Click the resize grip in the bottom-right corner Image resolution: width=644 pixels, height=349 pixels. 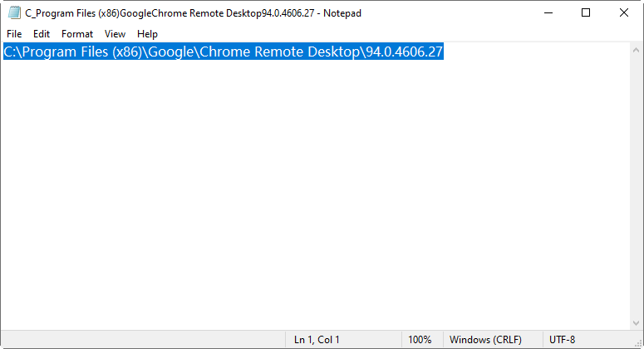pyautogui.click(x=637, y=342)
